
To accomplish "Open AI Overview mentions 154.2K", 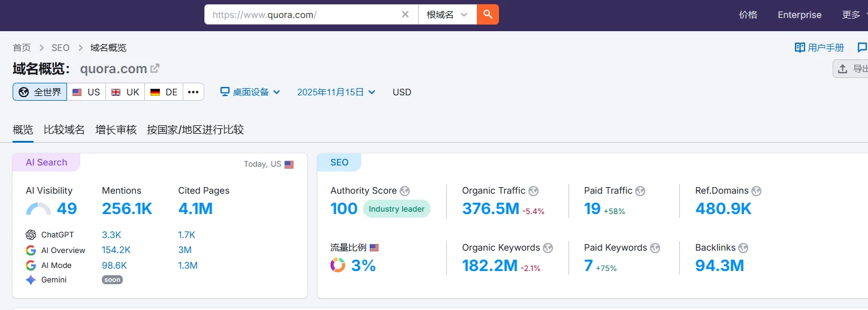I will pyautogui.click(x=116, y=250).
